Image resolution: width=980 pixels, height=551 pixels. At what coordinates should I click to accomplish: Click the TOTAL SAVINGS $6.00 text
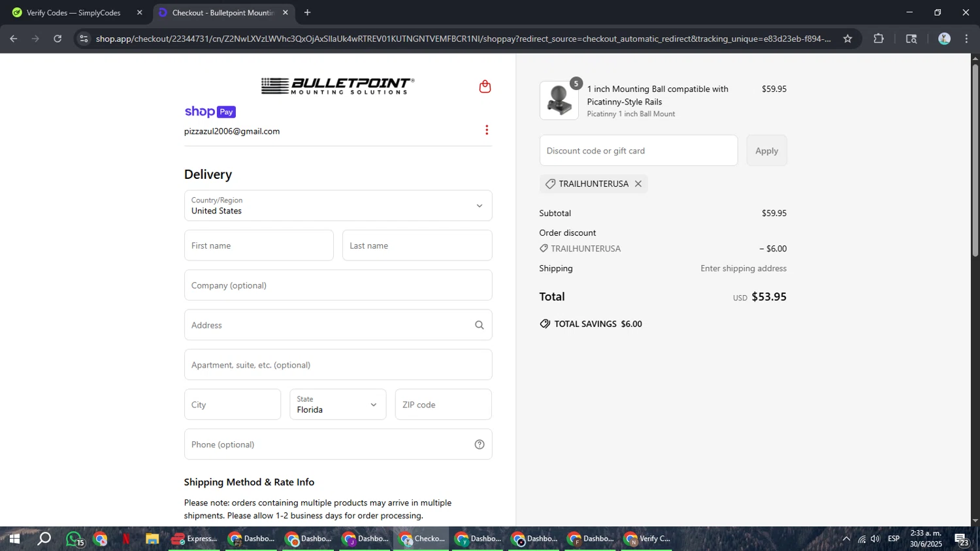[x=598, y=324]
